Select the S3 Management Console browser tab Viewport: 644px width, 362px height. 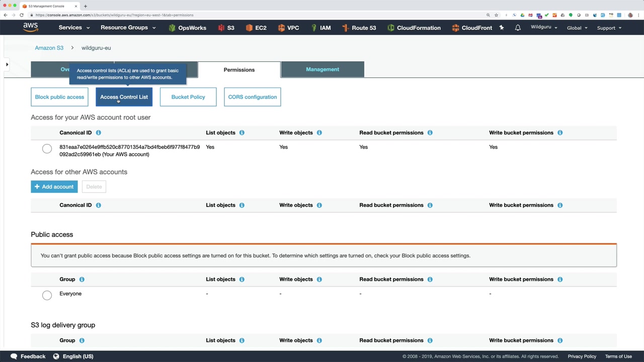50,6
